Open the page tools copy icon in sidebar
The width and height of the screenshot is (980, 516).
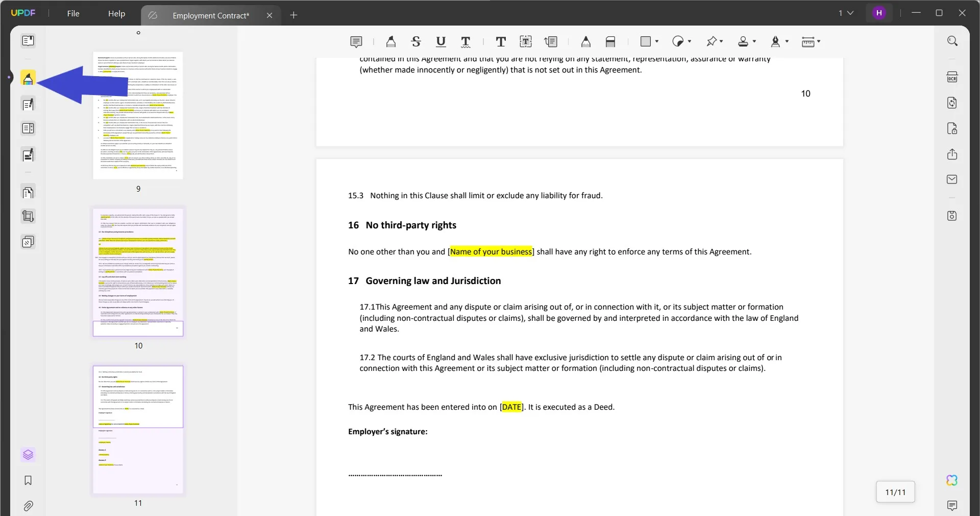pyautogui.click(x=28, y=193)
